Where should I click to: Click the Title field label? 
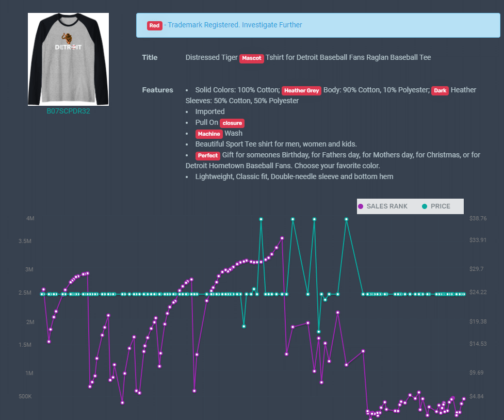tap(150, 58)
